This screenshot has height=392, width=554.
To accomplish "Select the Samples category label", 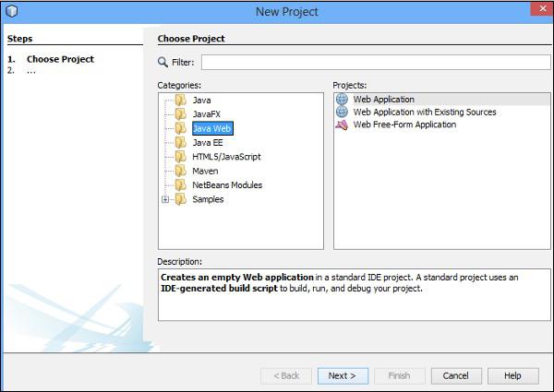I will coord(208,199).
